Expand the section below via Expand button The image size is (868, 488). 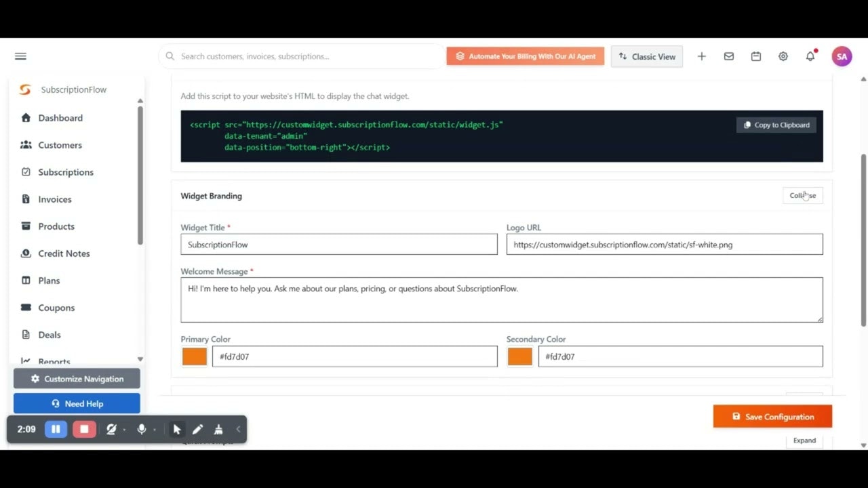click(804, 441)
